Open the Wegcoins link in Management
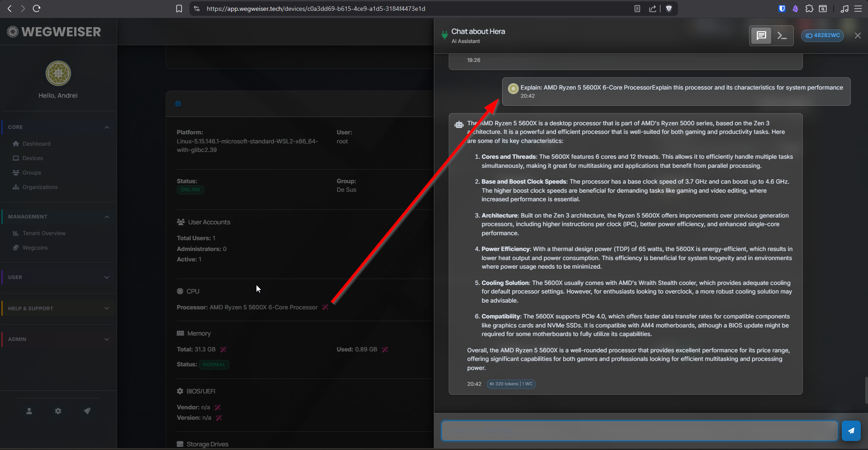This screenshot has width=868, height=450. (35, 248)
